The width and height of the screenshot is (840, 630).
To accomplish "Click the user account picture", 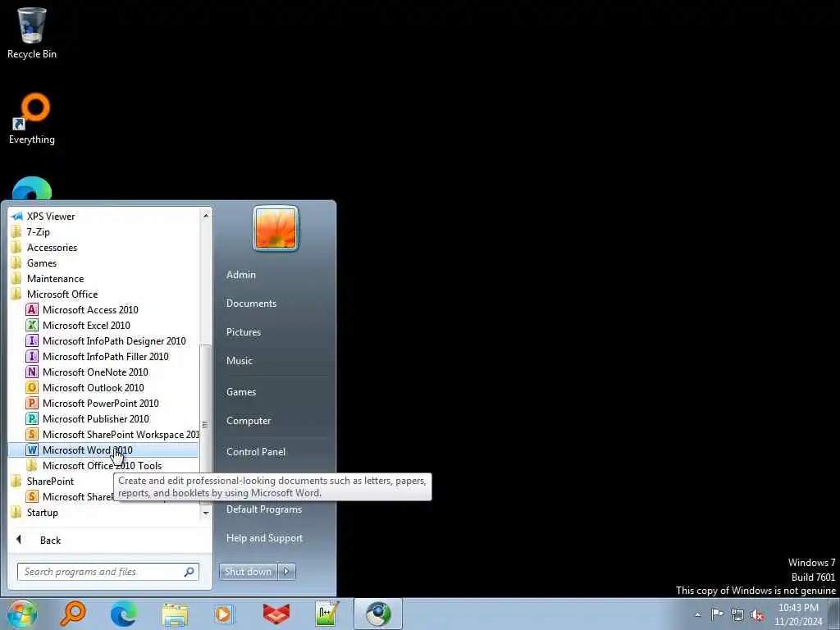I will [x=276, y=228].
